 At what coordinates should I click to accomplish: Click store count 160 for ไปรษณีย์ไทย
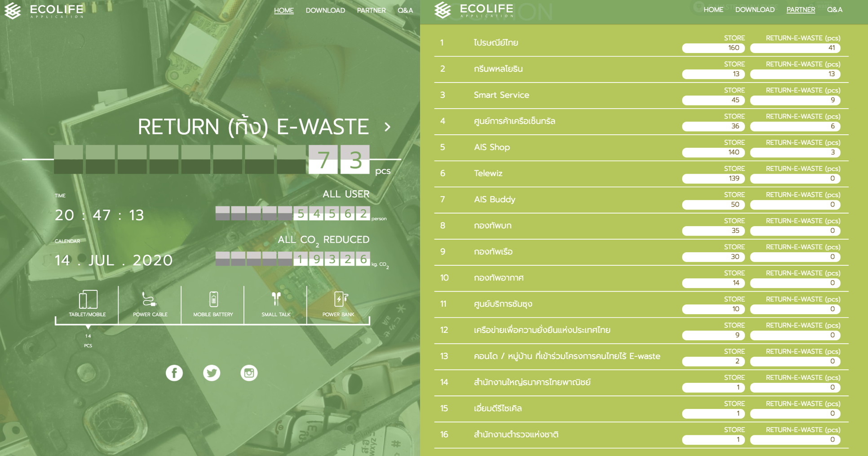click(713, 48)
